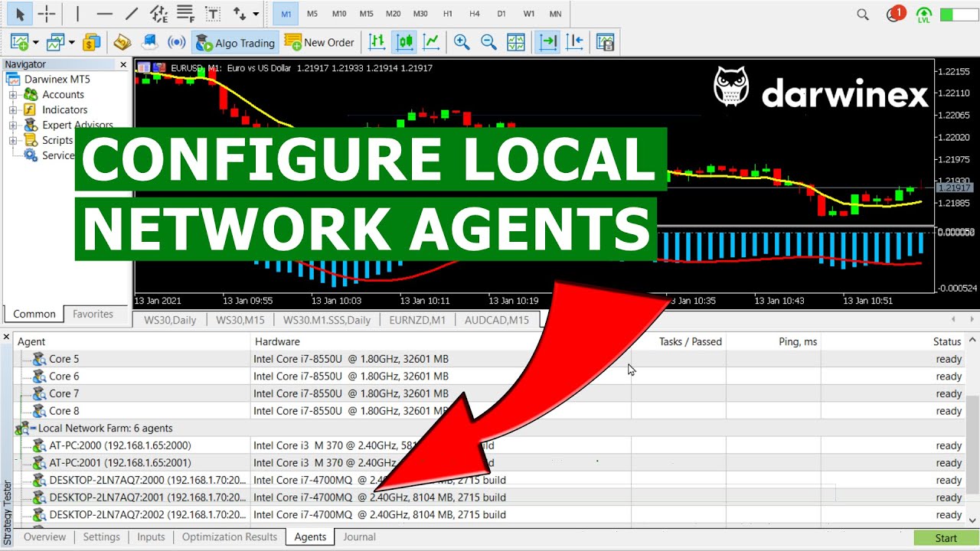
Task: Expand the Scripts node in Navigator
Action: (13, 141)
